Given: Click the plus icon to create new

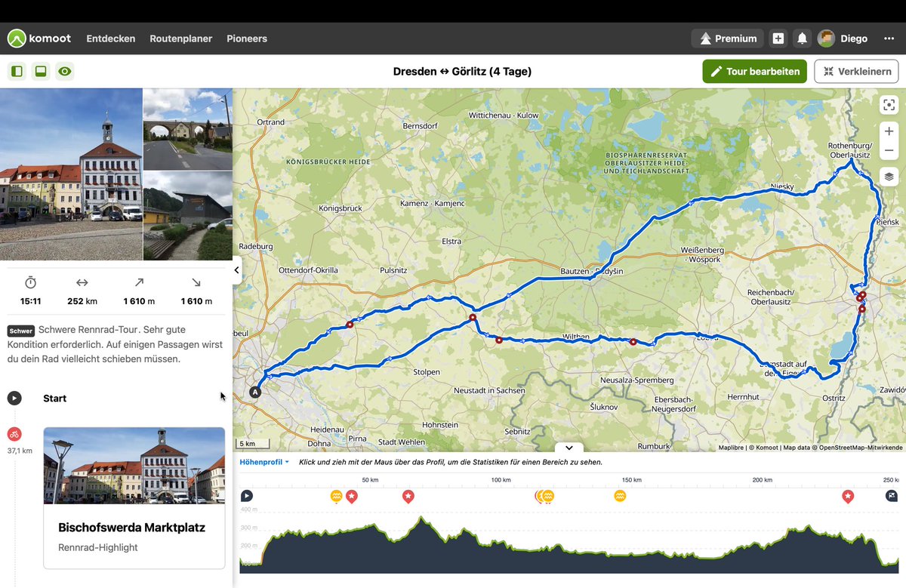Looking at the screenshot, I should (x=778, y=38).
